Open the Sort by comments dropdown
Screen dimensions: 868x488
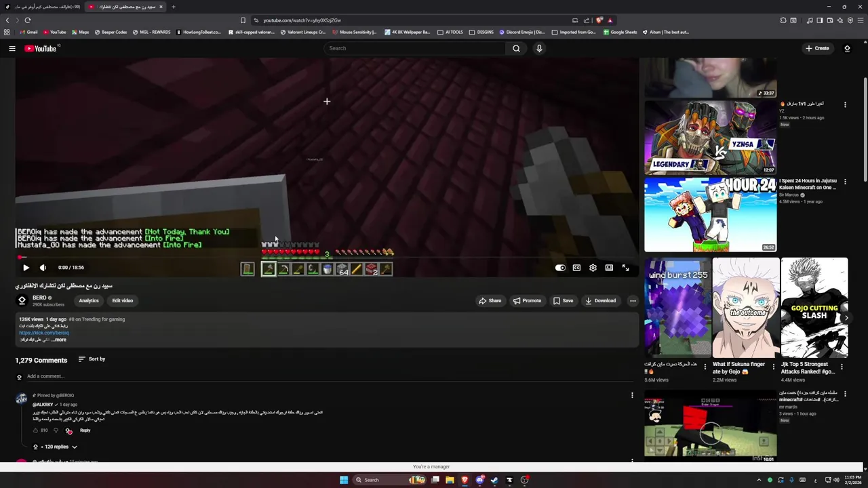click(92, 359)
